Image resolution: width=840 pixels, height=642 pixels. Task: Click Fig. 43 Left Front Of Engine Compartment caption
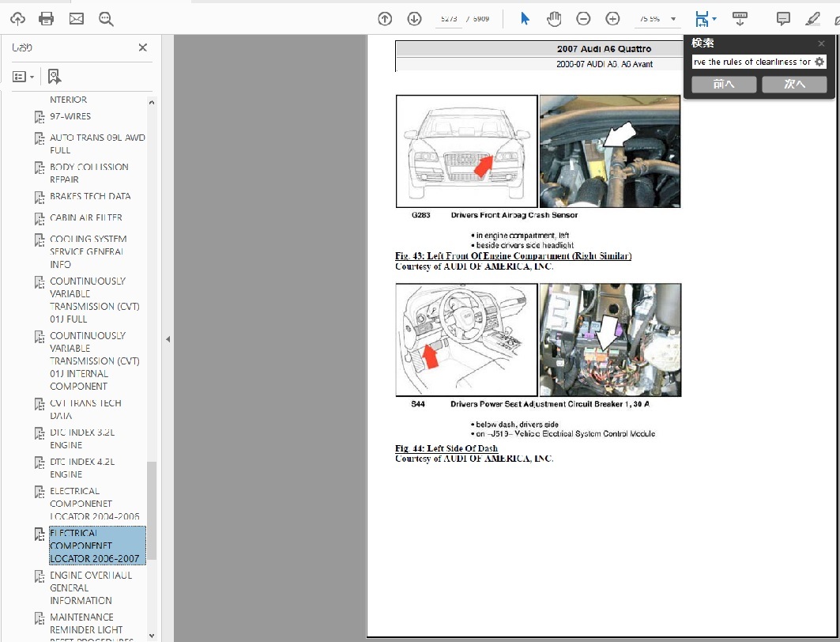(x=513, y=256)
